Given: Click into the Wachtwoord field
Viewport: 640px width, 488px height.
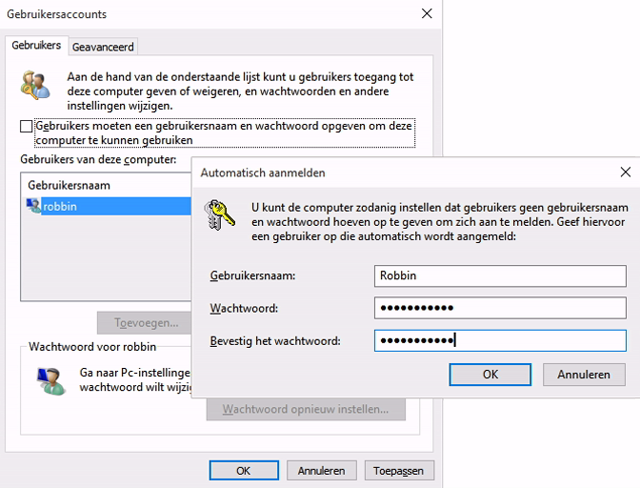Looking at the screenshot, I should [x=499, y=308].
